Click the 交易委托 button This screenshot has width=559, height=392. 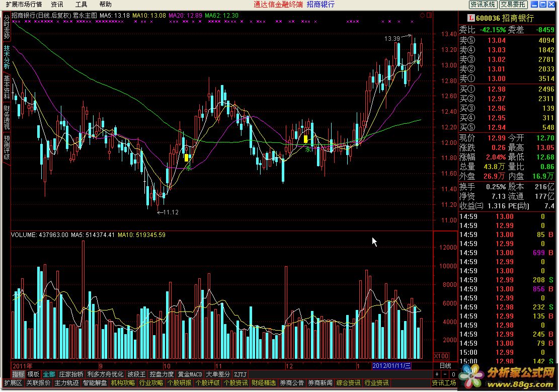(x=513, y=5)
